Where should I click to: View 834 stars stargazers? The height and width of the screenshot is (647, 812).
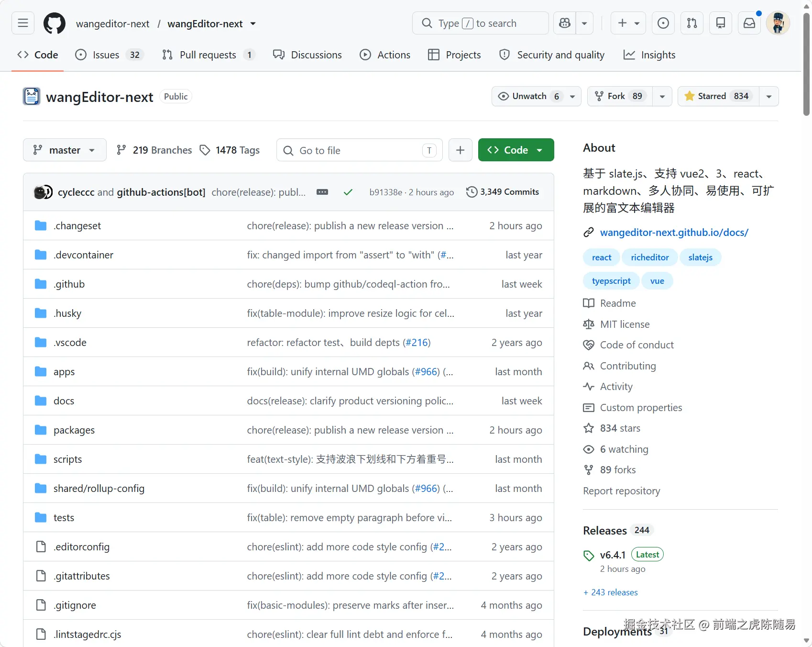pyautogui.click(x=620, y=428)
